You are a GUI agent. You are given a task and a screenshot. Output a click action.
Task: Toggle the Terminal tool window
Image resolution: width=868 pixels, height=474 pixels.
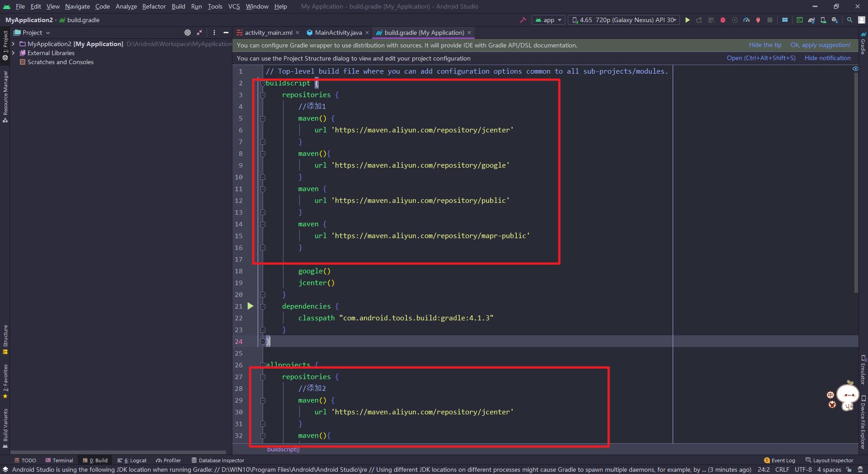tap(59, 460)
